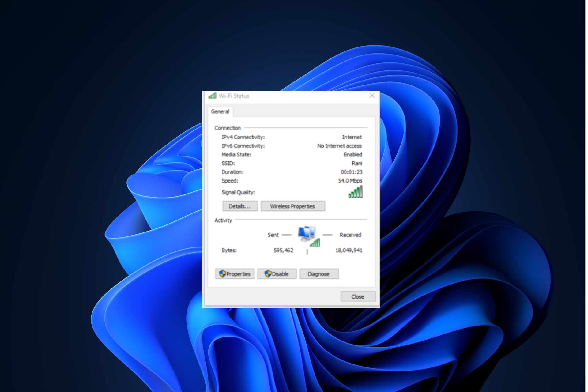Viewport: 588px width, 392px height.
Task: Click the Bytes label
Action: [x=229, y=250]
